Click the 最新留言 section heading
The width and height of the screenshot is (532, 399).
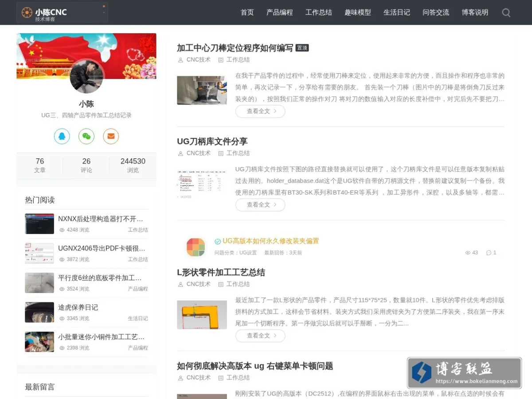click(40, 387)
